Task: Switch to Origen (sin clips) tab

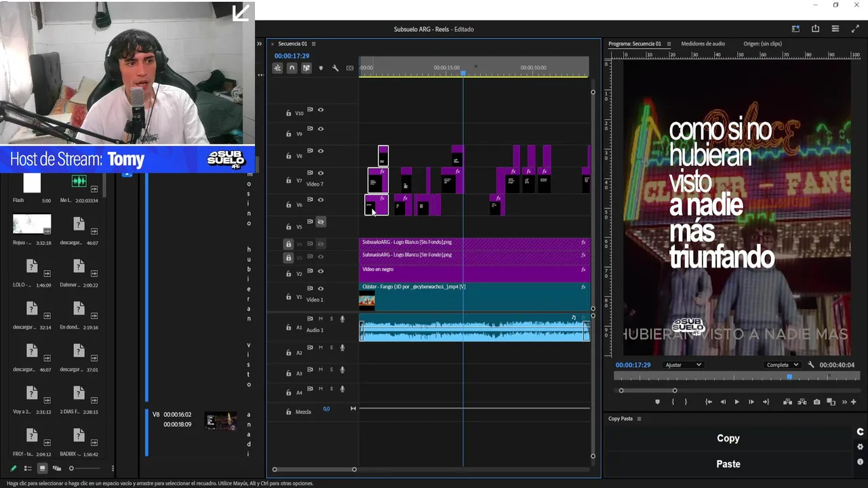Action: point(762,43)
